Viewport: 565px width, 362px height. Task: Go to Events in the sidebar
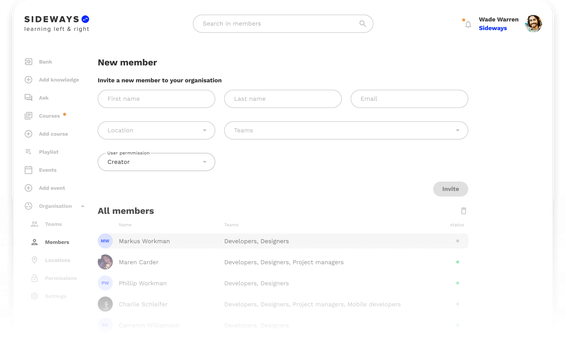[48, 170]
